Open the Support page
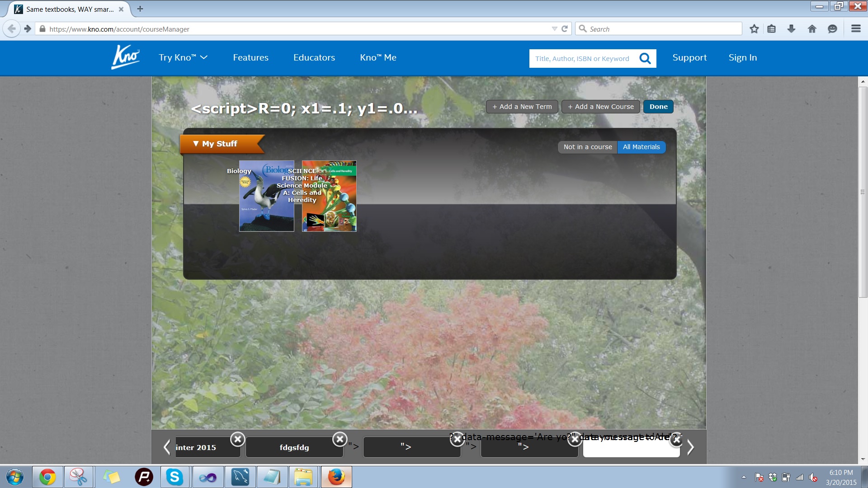The width and height of the screenshot is (868, 488). pos(689,57)
